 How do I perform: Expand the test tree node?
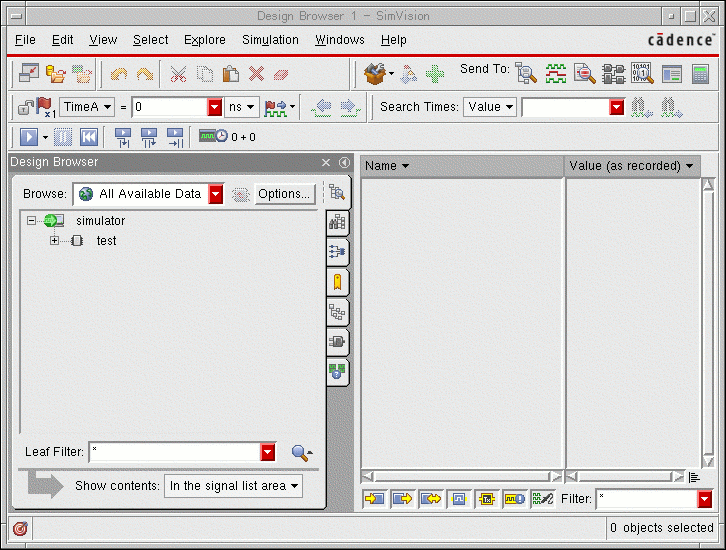tap(54, 241)
